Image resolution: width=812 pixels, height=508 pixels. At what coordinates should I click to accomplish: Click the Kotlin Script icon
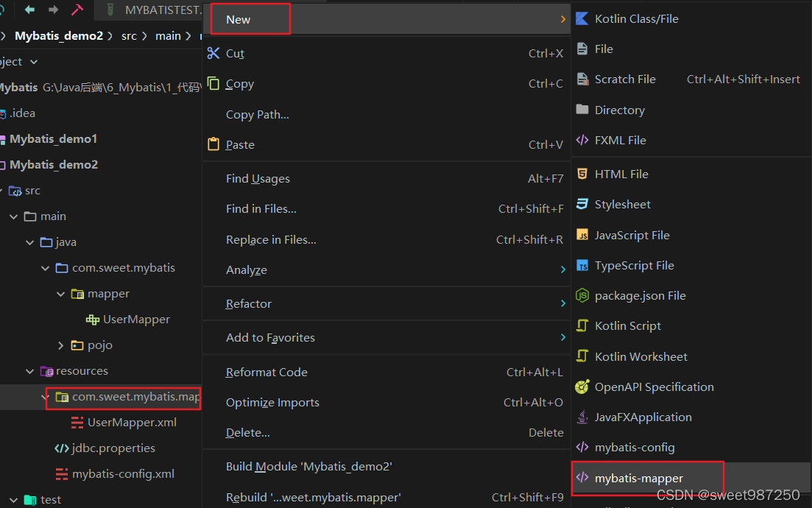pyautogui.click(x=582, y=325)
